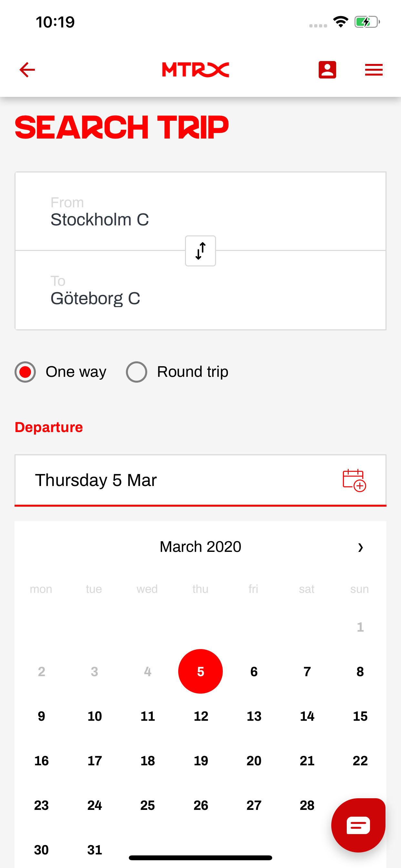Select the One way option
This screenshot has width=401, height=868.
25,372
